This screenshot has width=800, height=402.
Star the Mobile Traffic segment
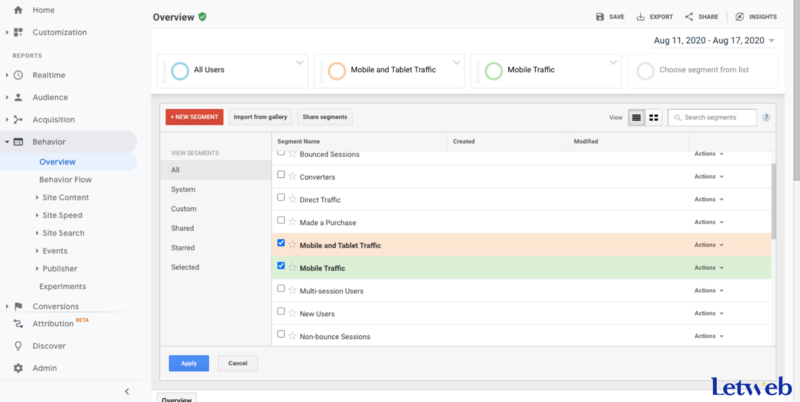point(292,267)
